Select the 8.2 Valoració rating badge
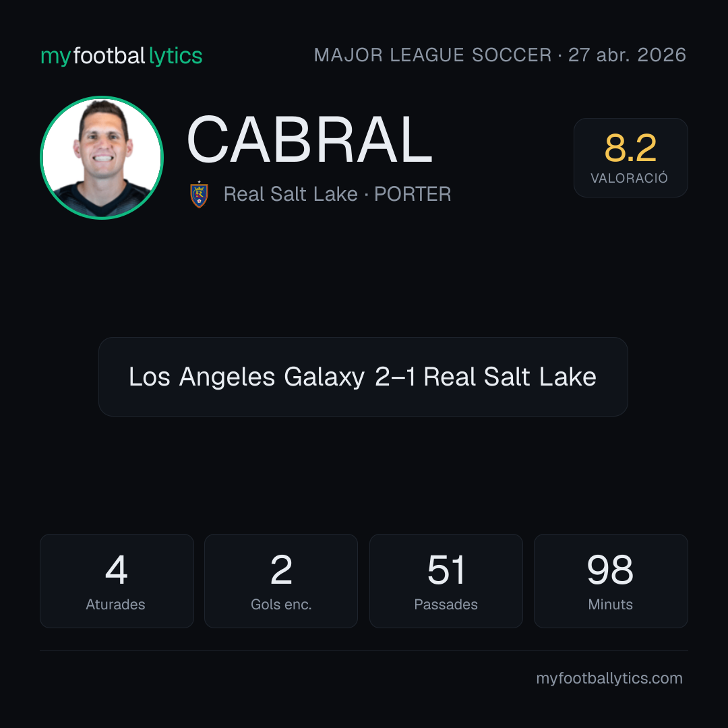 [x=630, y=158]
